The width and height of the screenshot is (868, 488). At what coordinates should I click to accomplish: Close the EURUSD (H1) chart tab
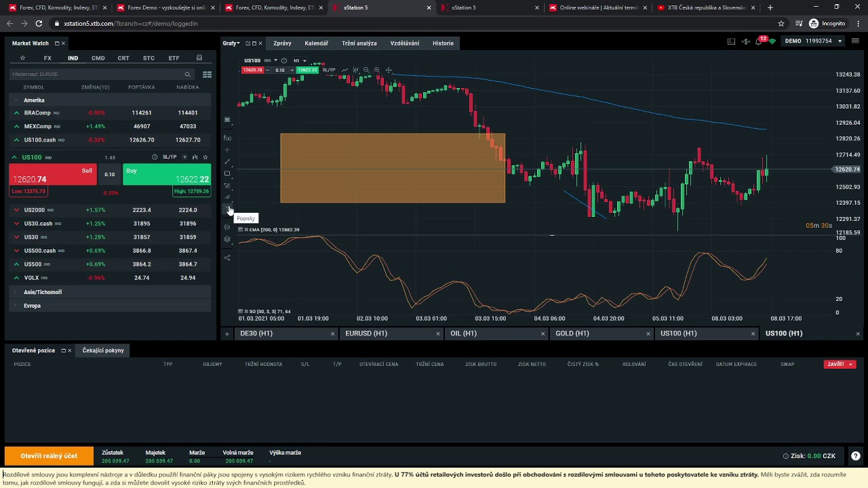pos(437,333)
